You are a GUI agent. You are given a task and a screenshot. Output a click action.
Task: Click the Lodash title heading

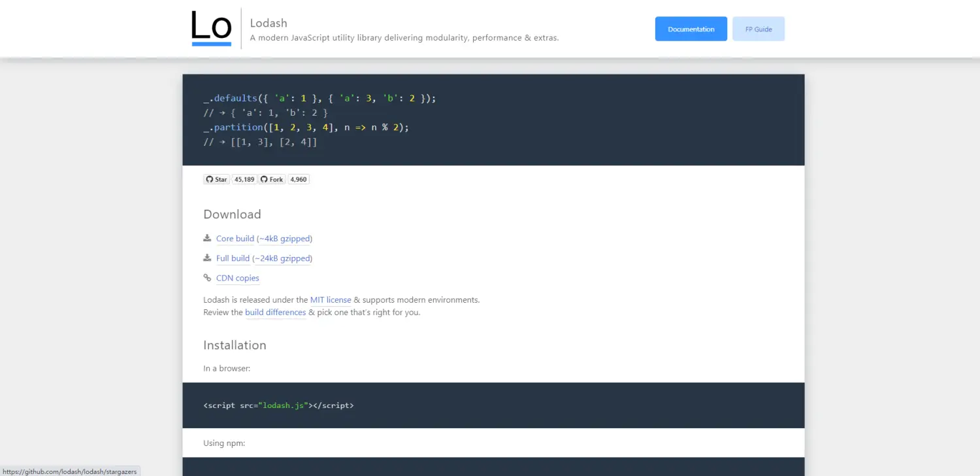269,23
